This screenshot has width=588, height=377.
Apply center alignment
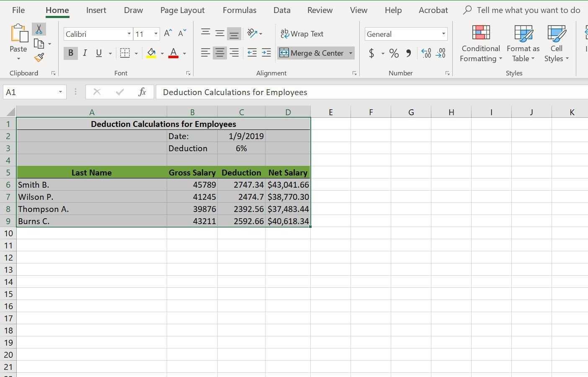click(x=219, y=53)
